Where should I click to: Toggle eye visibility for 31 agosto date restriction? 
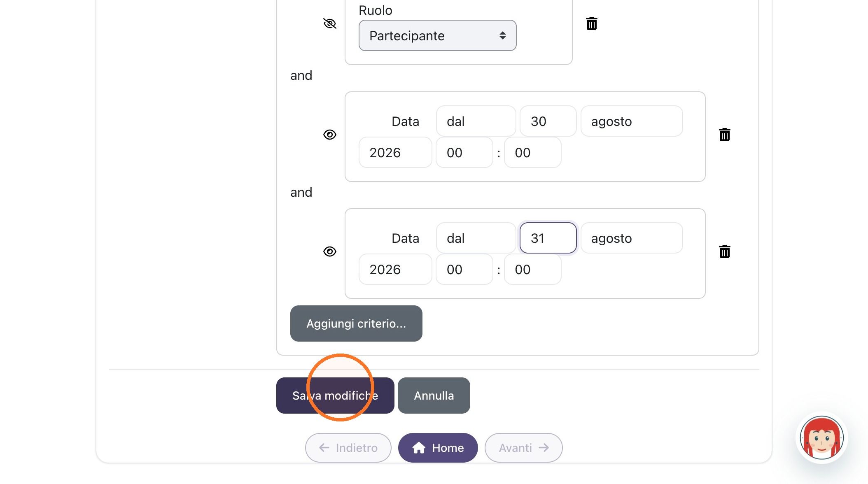pos(330,251)
